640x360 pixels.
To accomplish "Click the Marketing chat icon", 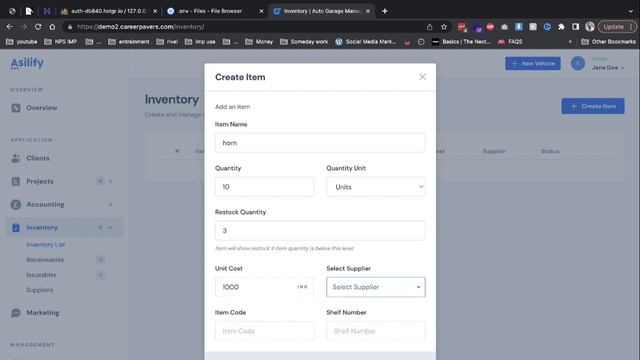I will tap(16, 313).
